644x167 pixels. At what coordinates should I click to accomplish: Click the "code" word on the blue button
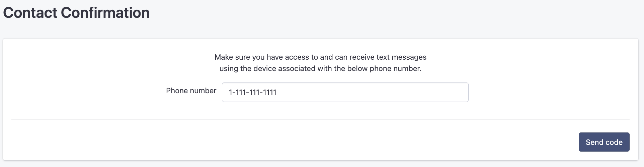(x=614, y=142)
